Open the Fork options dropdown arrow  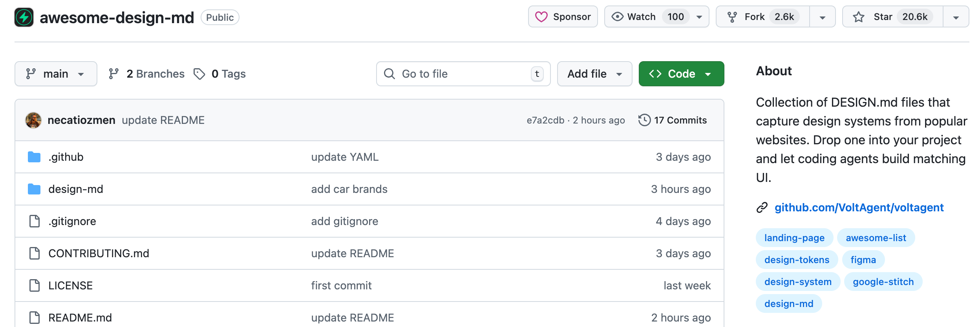(822, 17)
